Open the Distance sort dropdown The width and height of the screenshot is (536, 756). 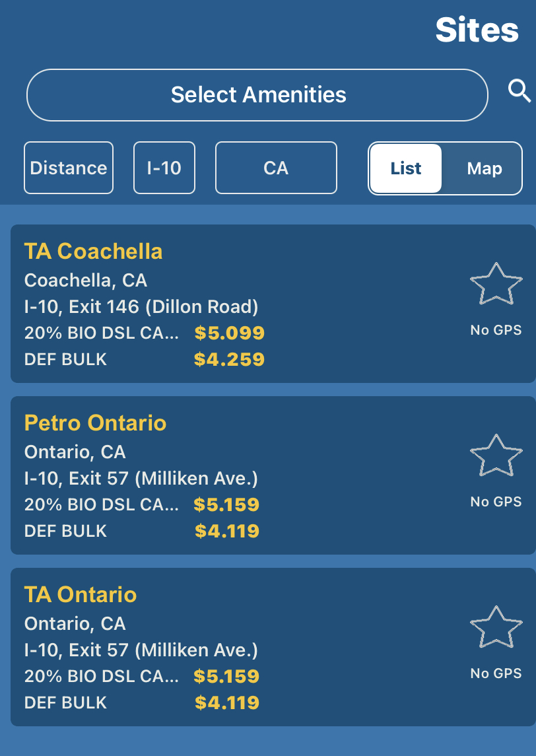click(69, 168)
